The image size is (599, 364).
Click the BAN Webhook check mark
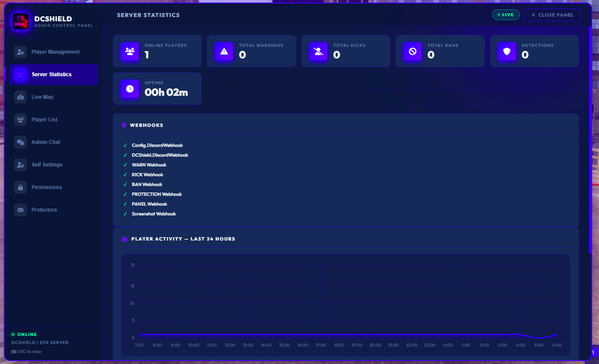125,185
